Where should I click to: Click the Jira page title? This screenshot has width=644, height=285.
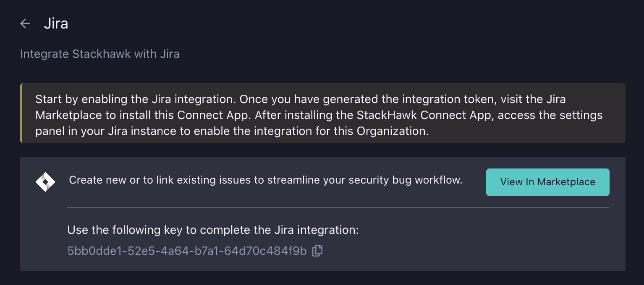click(x=57, y=23)
